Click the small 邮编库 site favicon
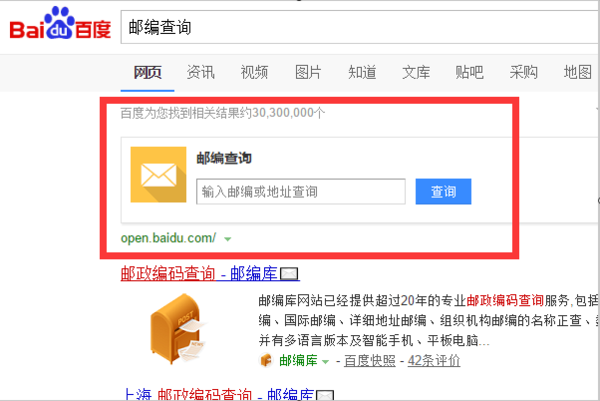 [x=266, y=360]
